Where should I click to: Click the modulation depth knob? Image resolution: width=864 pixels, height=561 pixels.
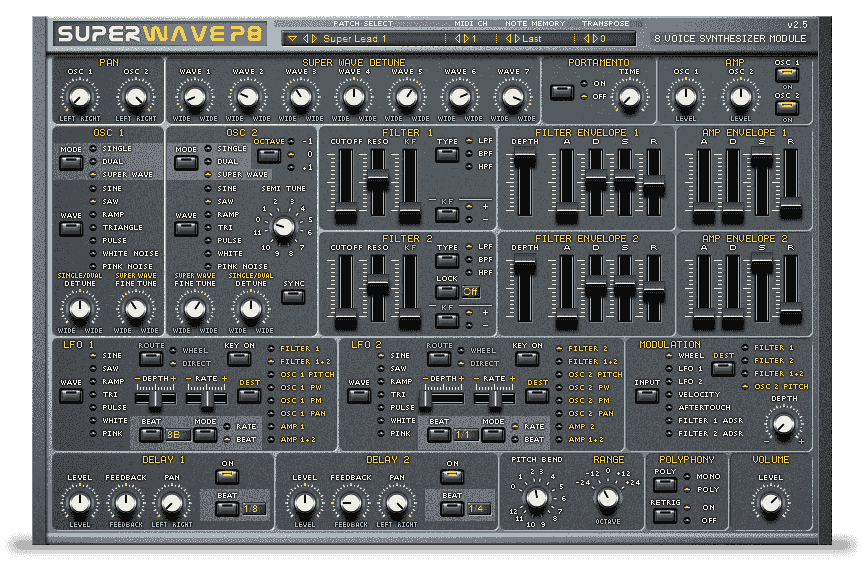[783, 424]
